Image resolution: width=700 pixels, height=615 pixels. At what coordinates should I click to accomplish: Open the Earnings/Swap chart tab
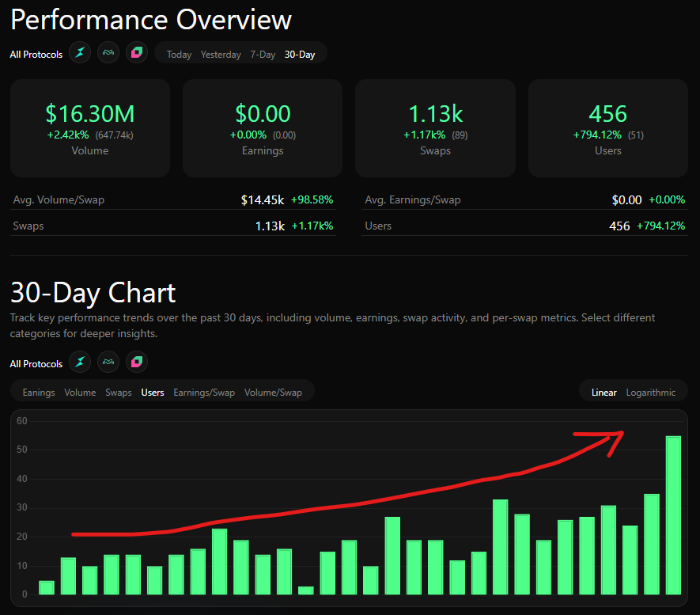[204, 393]
